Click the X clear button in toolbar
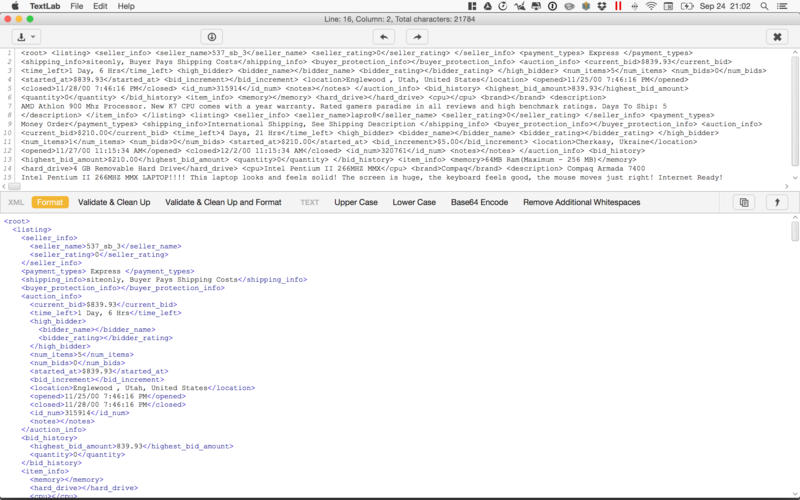Viewport: 800px width, 500px height. (777, 36)
